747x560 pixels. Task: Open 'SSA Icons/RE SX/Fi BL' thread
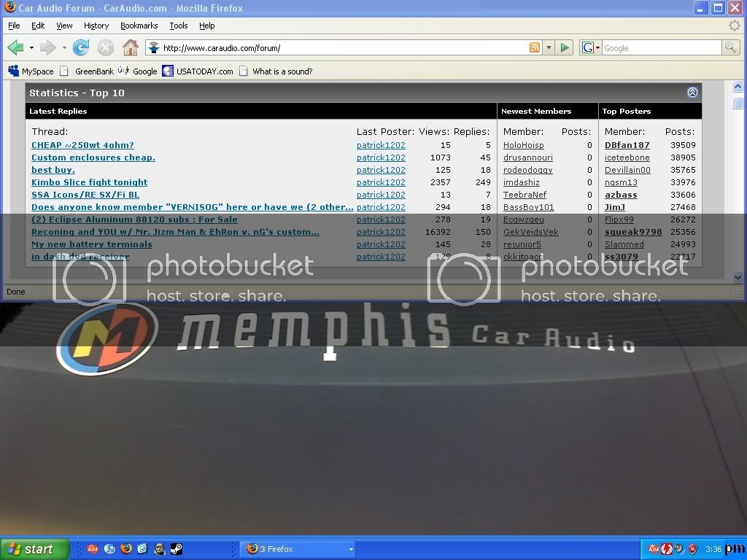[85, 195]
